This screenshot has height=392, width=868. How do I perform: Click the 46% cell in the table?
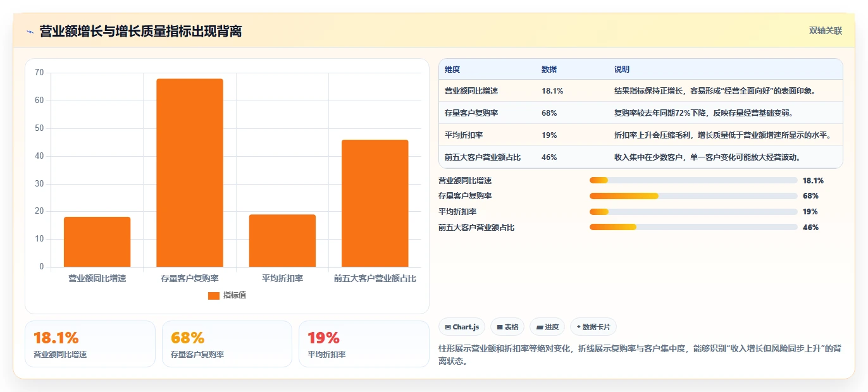click(549, 157)
